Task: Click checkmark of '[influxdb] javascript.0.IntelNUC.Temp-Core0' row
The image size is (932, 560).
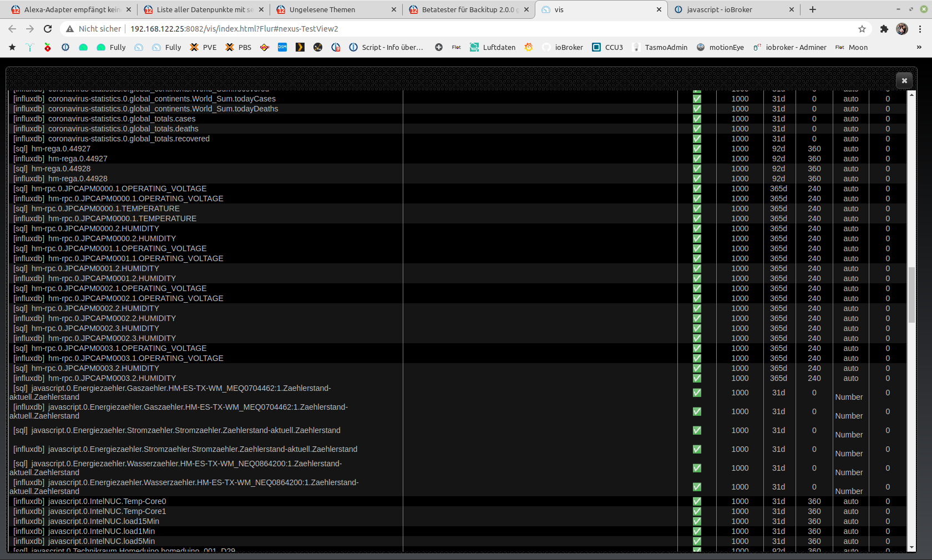Action: tap(697, 501)
